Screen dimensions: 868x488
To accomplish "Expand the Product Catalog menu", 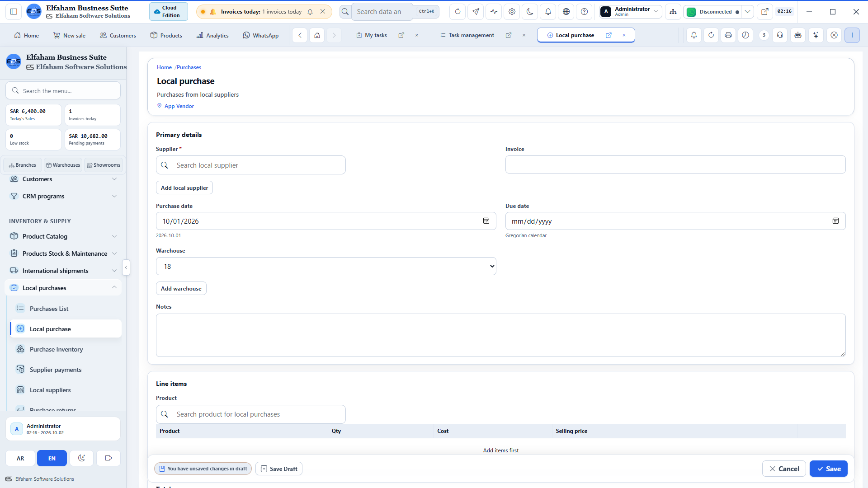I will 63,236.
